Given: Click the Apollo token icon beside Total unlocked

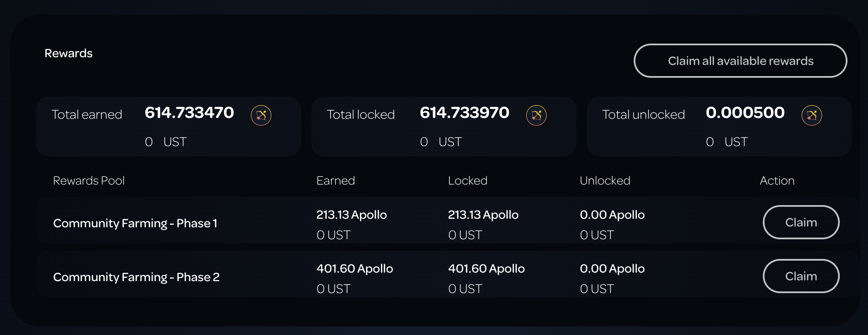Looking at the screenshot, I should pos(812,115).
